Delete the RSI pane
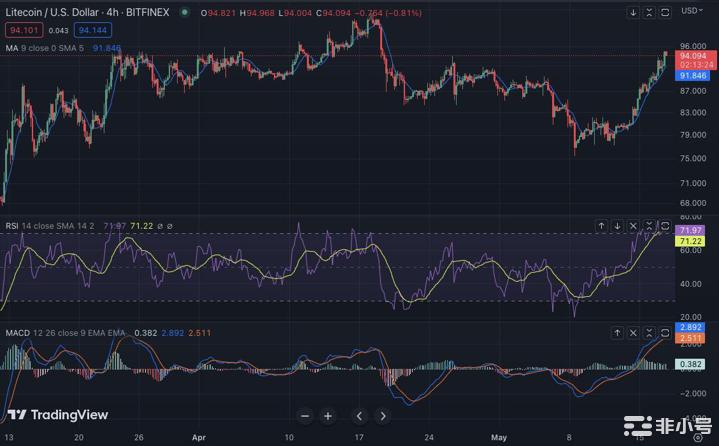This screenshot has width=719, height=446. (634, 227)
